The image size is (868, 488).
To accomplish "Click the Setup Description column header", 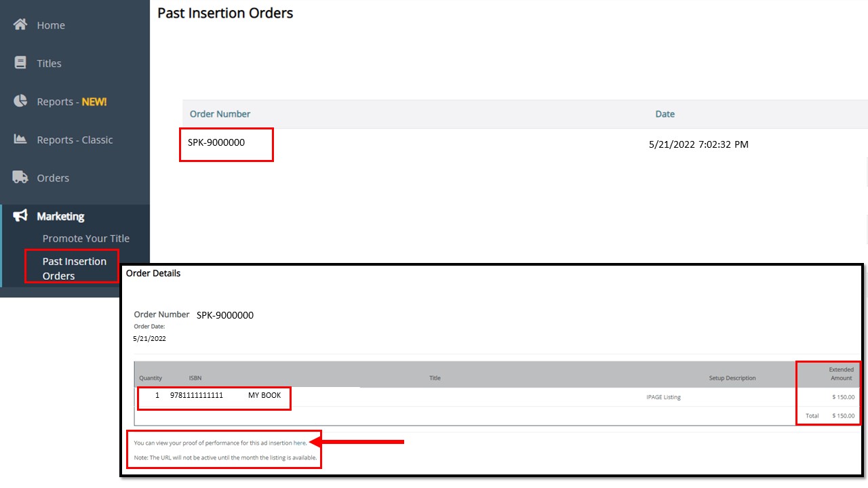I will coord(732,378).
